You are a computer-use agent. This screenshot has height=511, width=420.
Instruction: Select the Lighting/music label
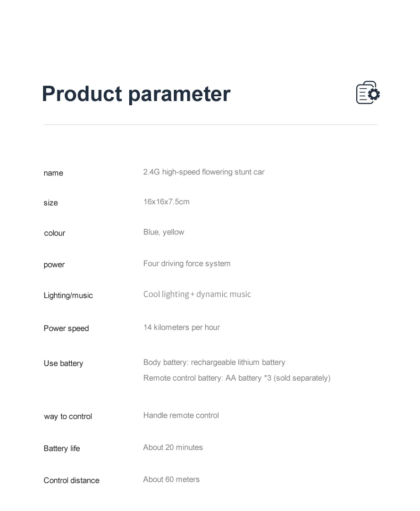[68, 295]
